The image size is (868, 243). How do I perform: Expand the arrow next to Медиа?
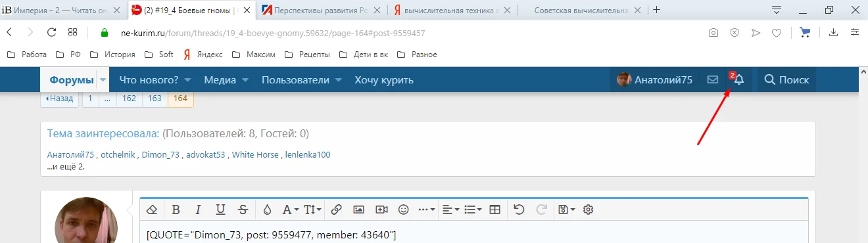click(245, 80)
